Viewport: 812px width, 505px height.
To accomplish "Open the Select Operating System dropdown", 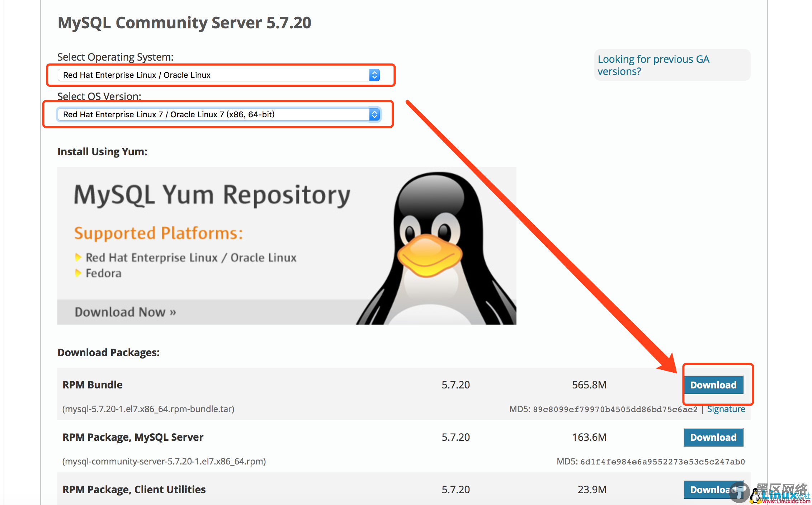I will pyautogui.click(x=219, y=75).
